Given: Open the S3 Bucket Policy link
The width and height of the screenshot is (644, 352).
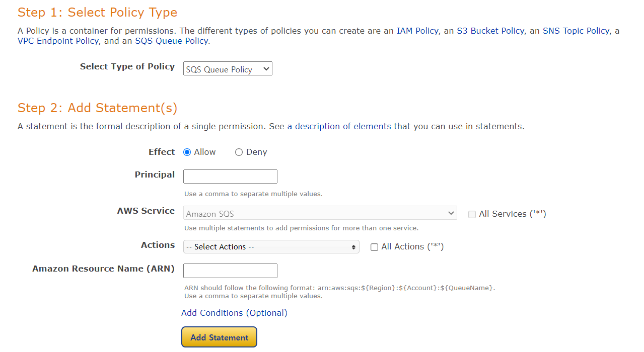Looking at the screenshot, I should (490, 31).
